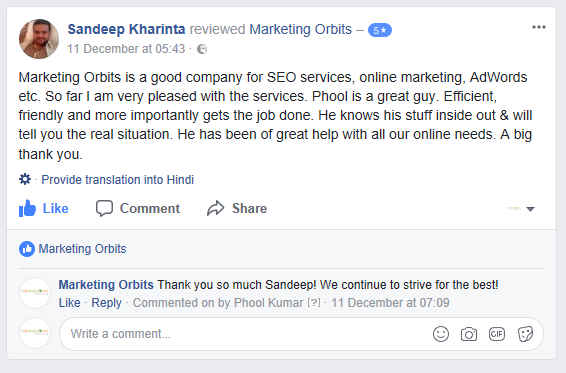Click Sandeep Kharinta's profile picture
This screenshot has height=373, width=566.
[x=39, y=39]
